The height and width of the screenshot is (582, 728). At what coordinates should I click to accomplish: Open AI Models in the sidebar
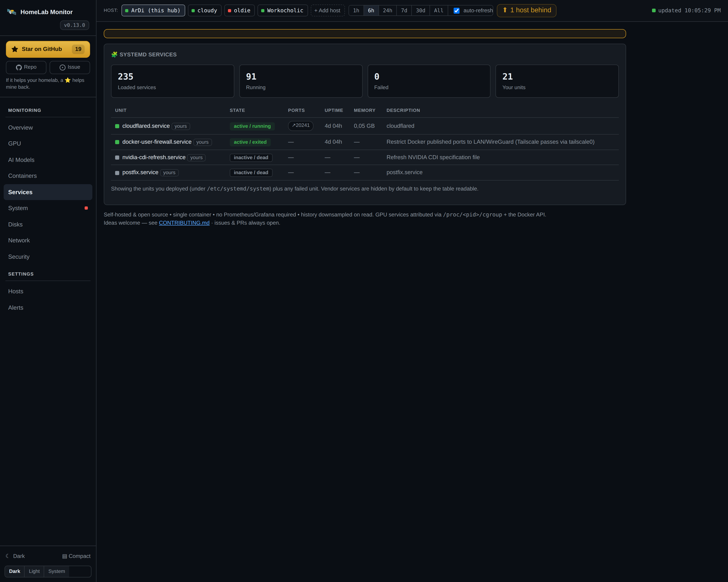tap(48, 160)
